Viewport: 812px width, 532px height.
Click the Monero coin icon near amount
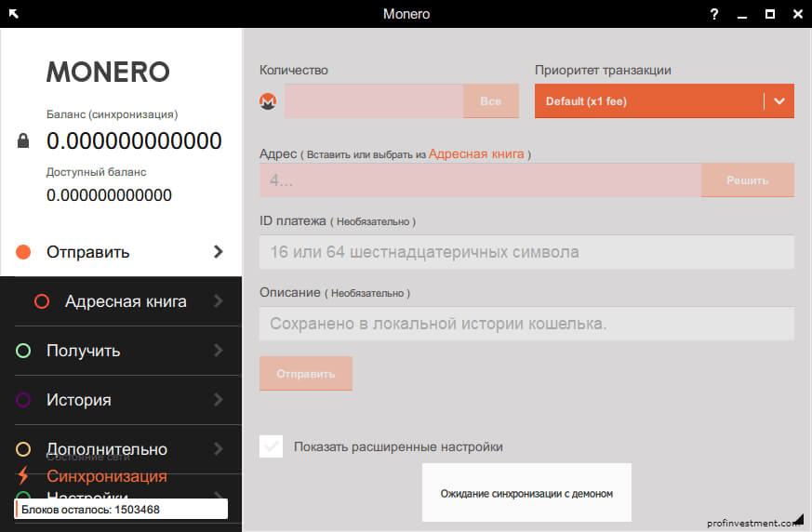click(x=268, y=101)
